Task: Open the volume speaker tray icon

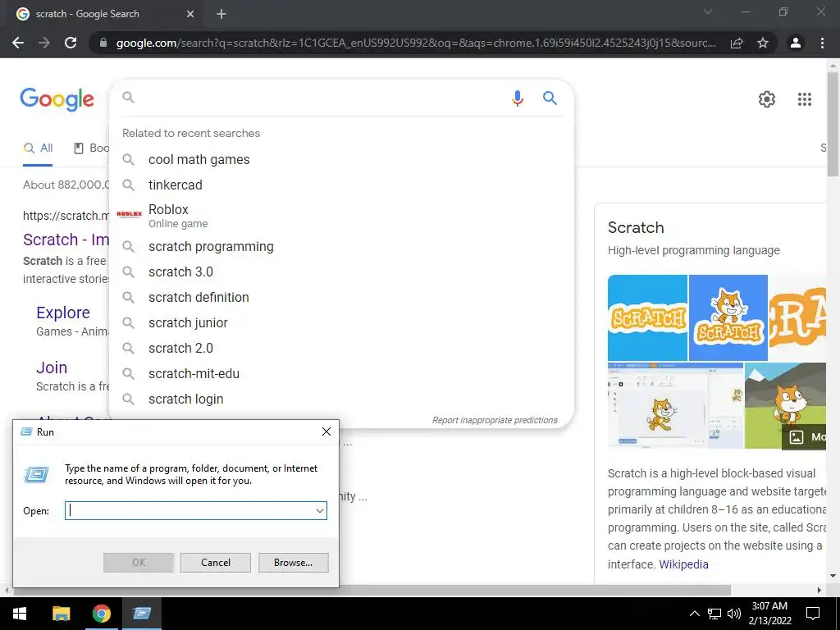Action: tap(734, 614)
